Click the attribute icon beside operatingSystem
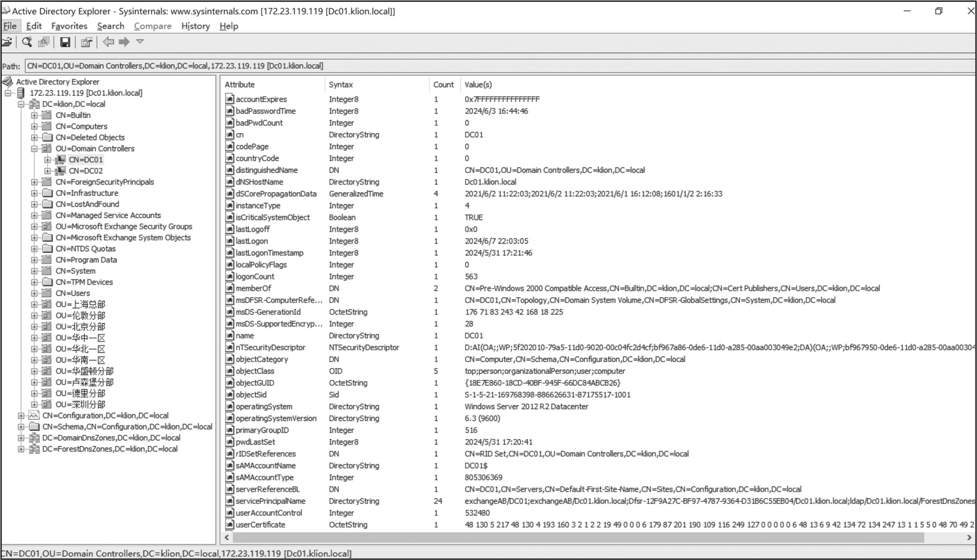The width and height of the screenshot is (977, 560). click(230, 406)
